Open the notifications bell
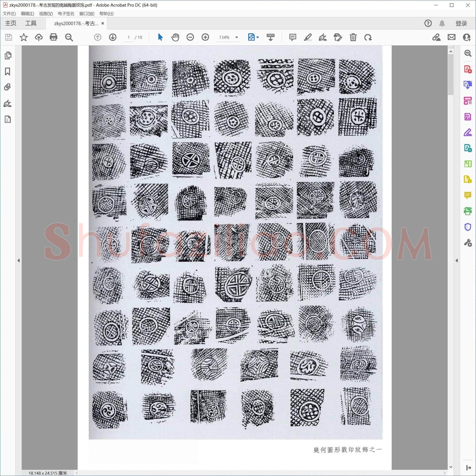This screenshot has width=476, height=476. (x=442, y=23)
